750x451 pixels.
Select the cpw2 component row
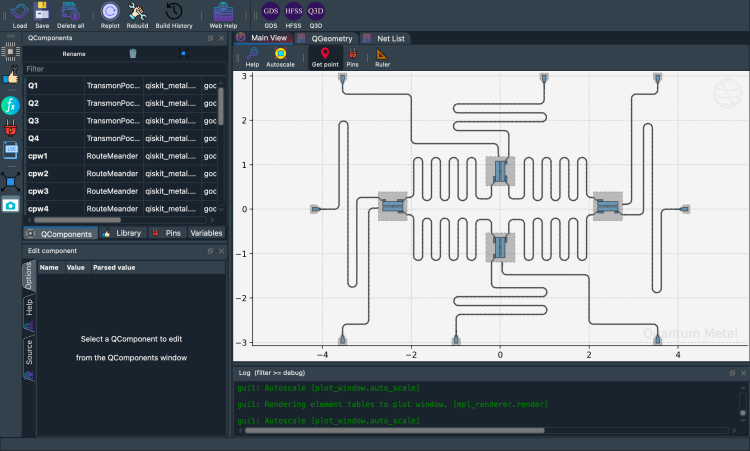(123, 174)
